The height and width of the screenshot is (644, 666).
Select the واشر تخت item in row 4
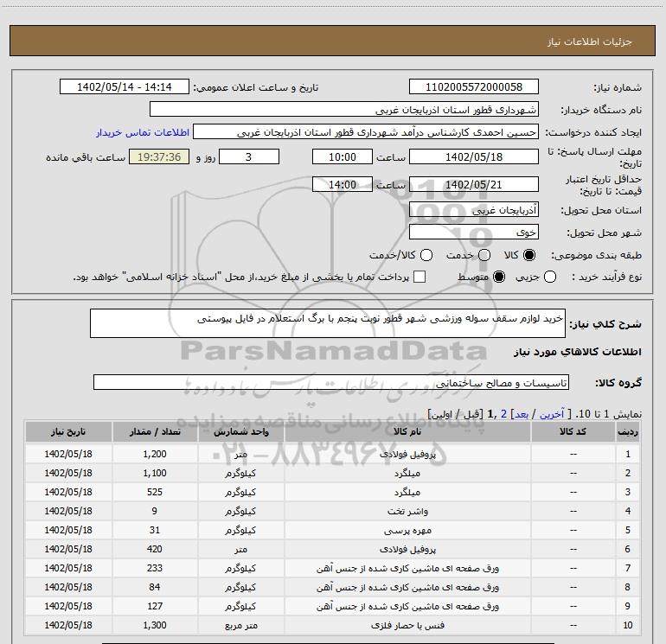point(407,511)
